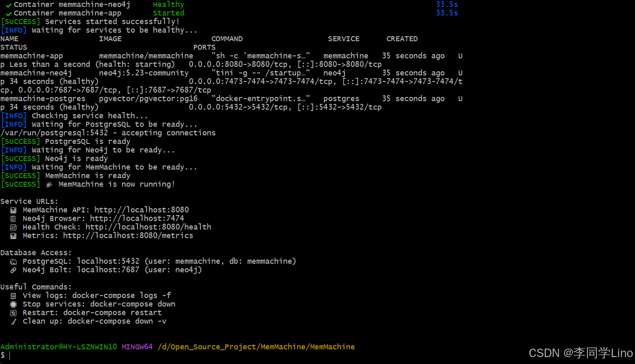Click '(user: memmachine, db: memmachine)' text
The image size is (635, 364).
pyautogui.click(x=220, y=261)
